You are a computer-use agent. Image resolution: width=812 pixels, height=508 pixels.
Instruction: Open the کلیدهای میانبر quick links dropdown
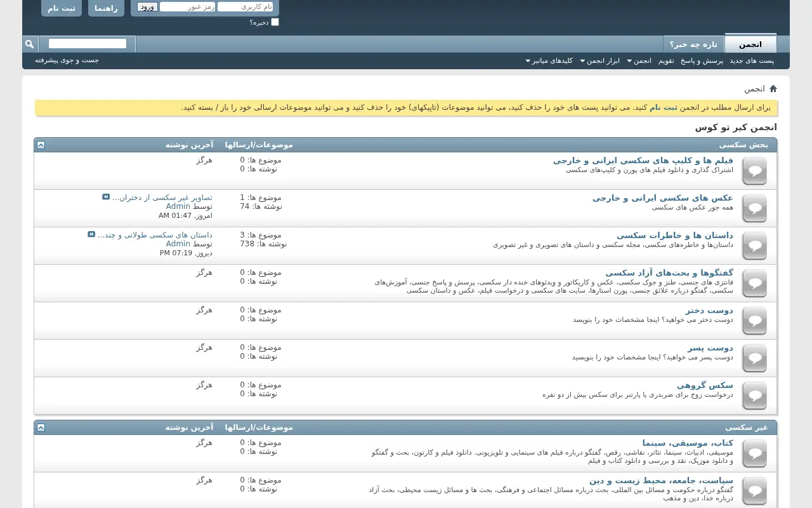click(549, 61)
